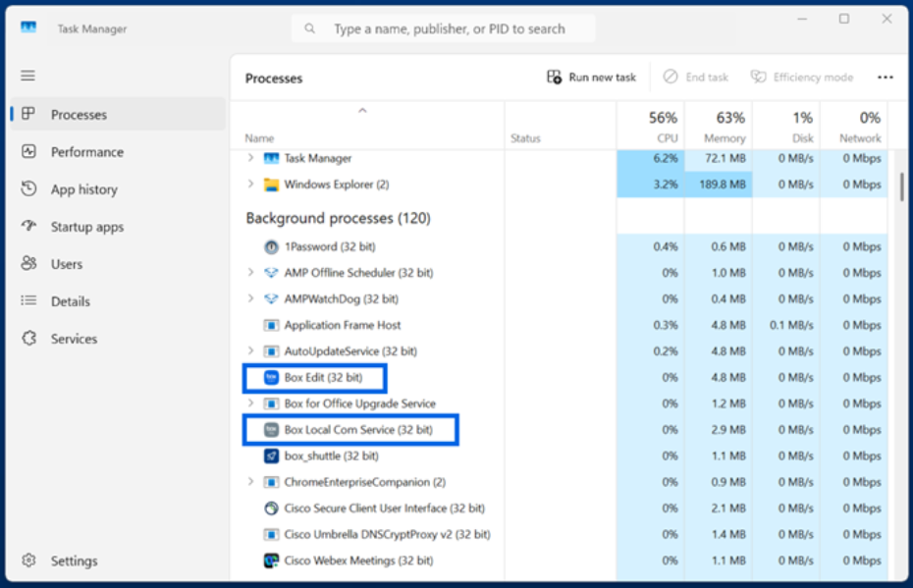
Task: Expand the ChromeEnterpriseCompanion group
Action: 251,482
